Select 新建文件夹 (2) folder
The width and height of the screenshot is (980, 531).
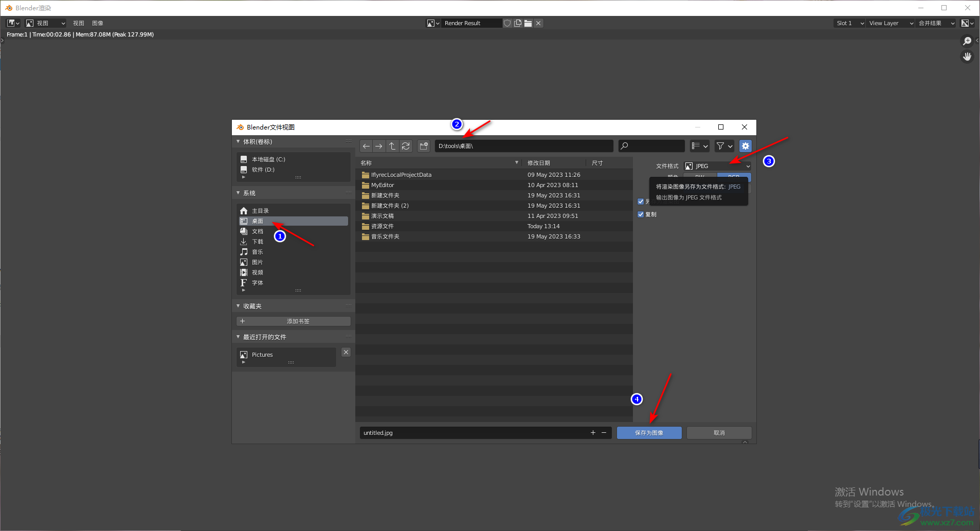click(494, 206)
